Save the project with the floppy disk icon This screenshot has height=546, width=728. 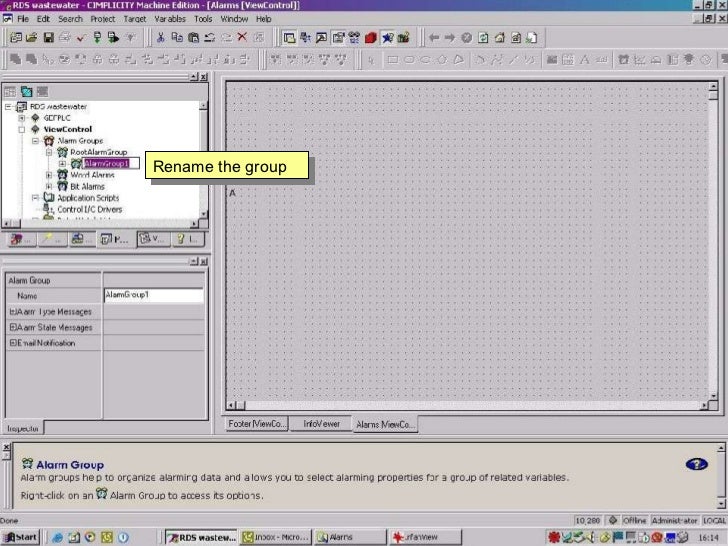[48, 38]
